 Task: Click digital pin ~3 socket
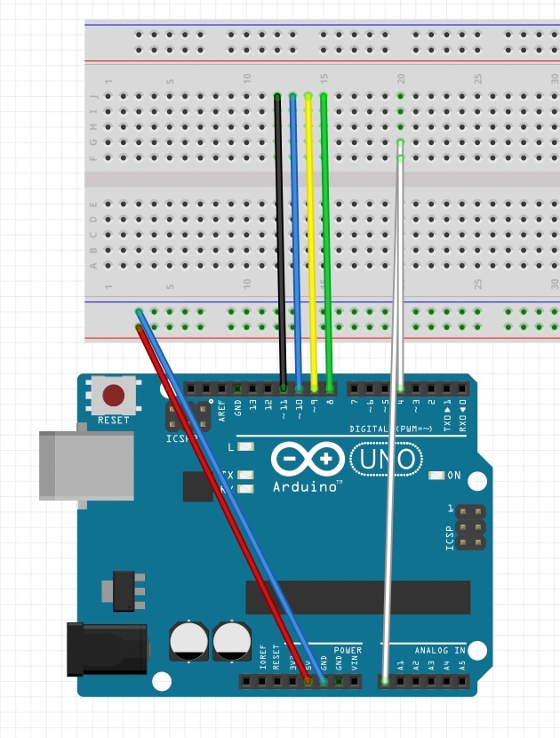point(416,389)
